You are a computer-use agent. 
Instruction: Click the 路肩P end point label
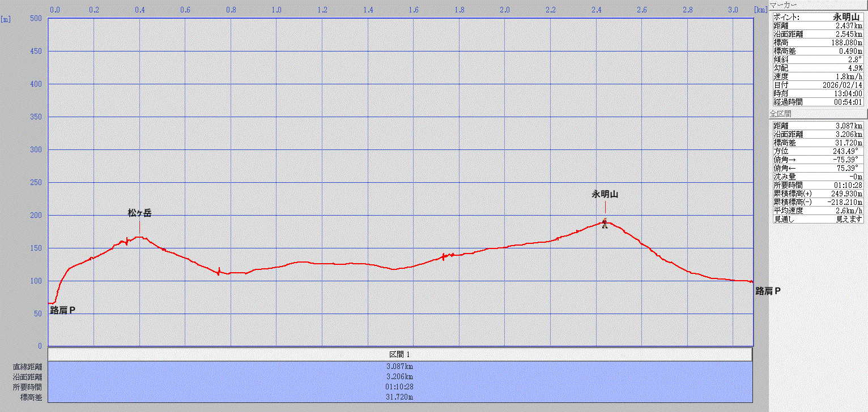click(x=768, y=291)
